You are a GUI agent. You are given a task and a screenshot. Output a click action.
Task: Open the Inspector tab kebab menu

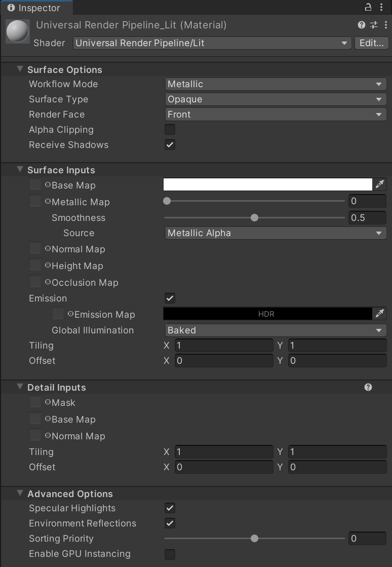click(381, 7)
